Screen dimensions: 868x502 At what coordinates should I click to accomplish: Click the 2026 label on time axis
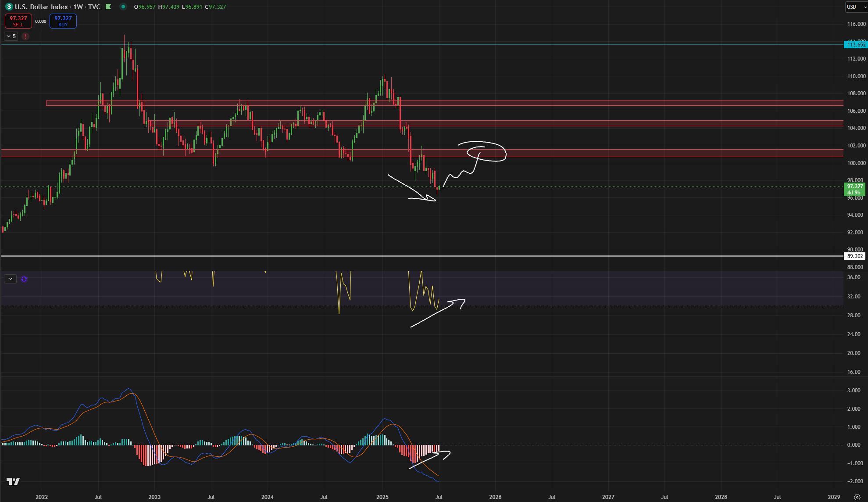tap(495, 497)
